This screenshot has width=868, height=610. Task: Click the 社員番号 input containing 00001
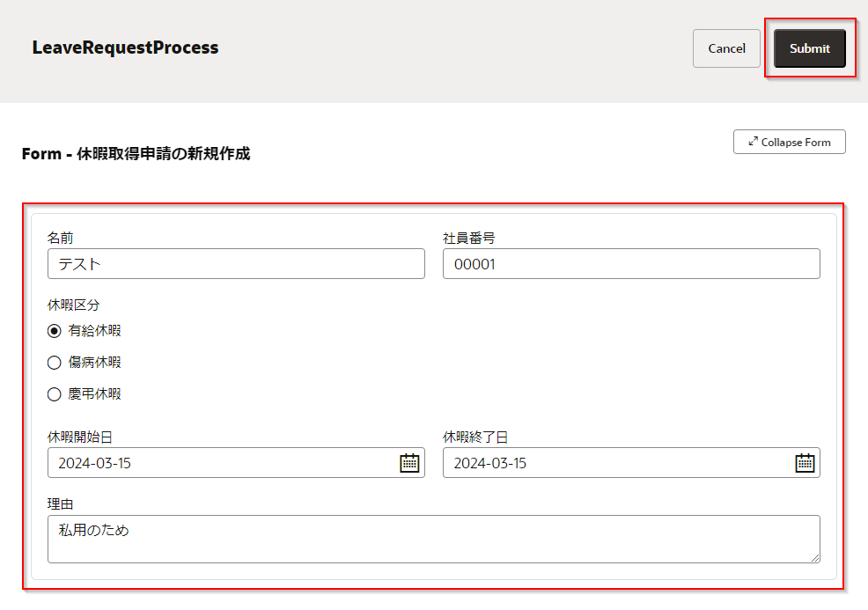(x=630, y=263)
